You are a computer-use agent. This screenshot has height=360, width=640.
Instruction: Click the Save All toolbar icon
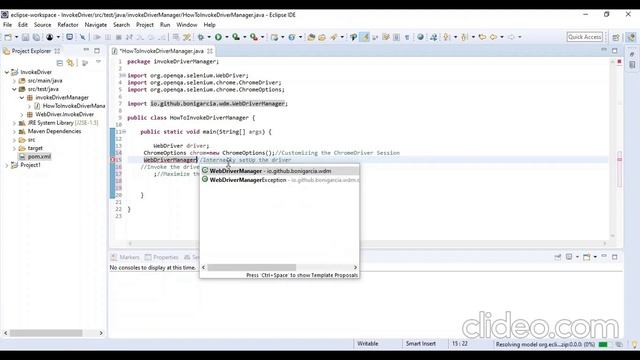click(36, 37)
